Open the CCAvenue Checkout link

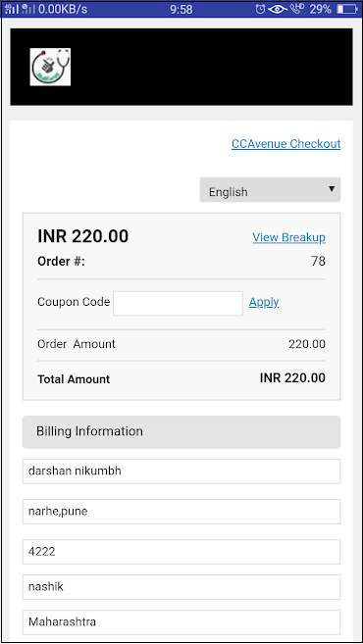pyautogui.click(x=286, y=144)
